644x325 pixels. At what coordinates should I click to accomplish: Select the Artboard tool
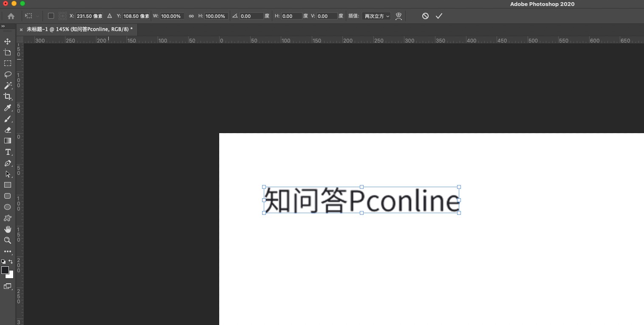[7, 52]
